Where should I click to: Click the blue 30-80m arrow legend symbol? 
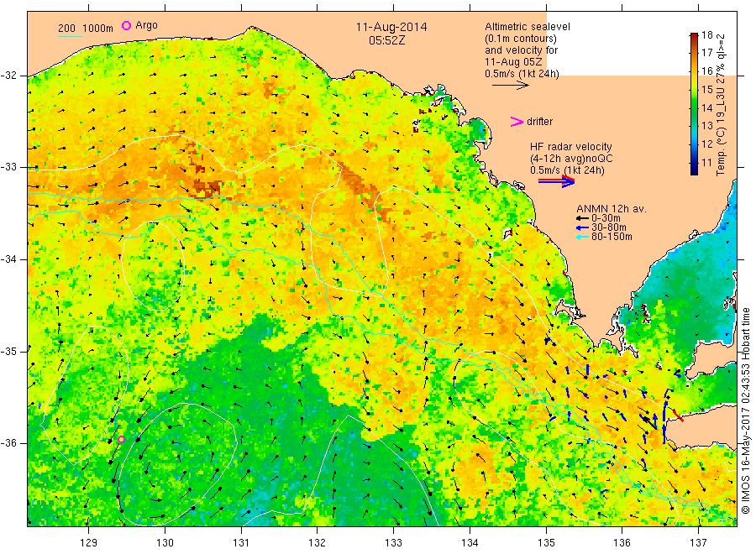point(582,227)
